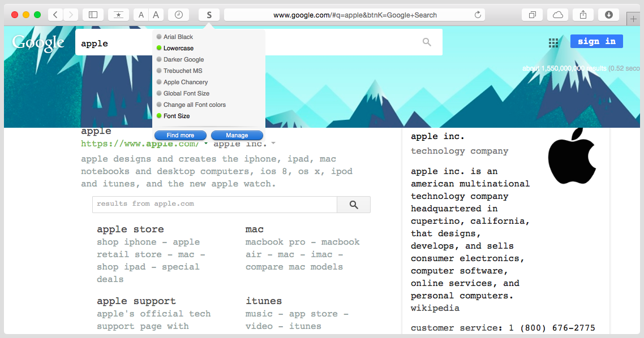Viewport: 644px width, 338px height.
Task: Disable the Lowercase style
Action: (175, 48)
